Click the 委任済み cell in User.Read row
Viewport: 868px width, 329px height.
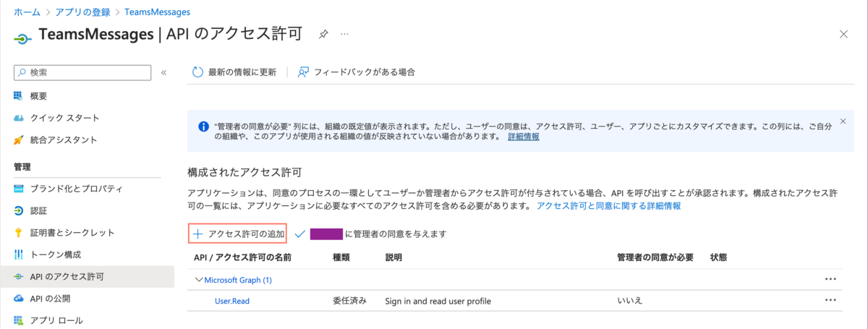click(351, 301)
